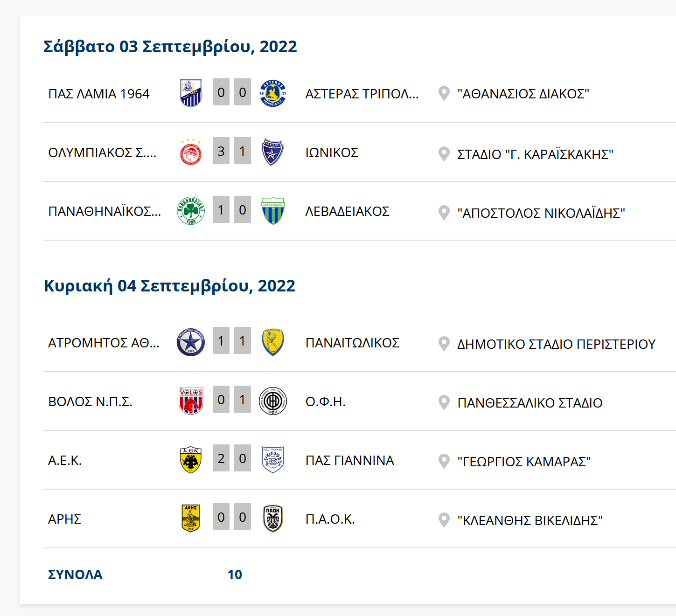Click ΣΤΑΔΙΟ "Γ. ΚΑΡΑΪΣΚΑΚΗΣ" venue text
The image size is (676, 616).
click(x=535, y=154)
